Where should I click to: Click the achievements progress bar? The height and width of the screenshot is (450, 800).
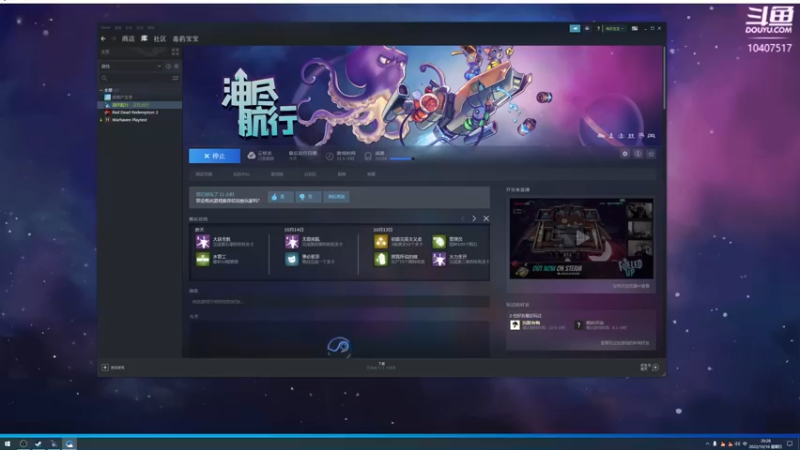click(402, 159)
